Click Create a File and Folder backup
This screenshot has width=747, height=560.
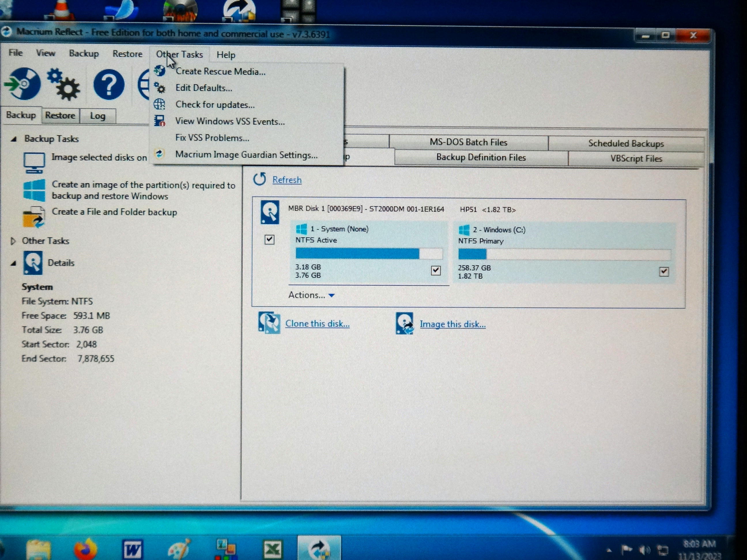tap(114, 212)
